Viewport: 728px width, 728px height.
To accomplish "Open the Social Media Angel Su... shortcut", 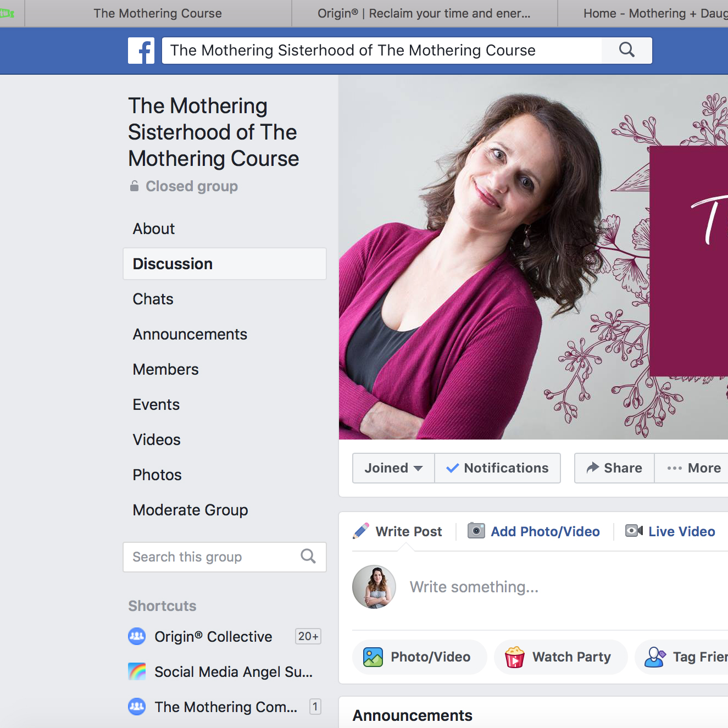I will [x=234, y=671].
